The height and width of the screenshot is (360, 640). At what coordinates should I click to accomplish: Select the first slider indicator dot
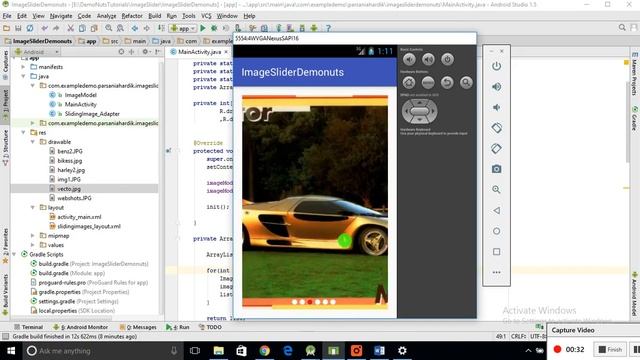click(295, 302)
